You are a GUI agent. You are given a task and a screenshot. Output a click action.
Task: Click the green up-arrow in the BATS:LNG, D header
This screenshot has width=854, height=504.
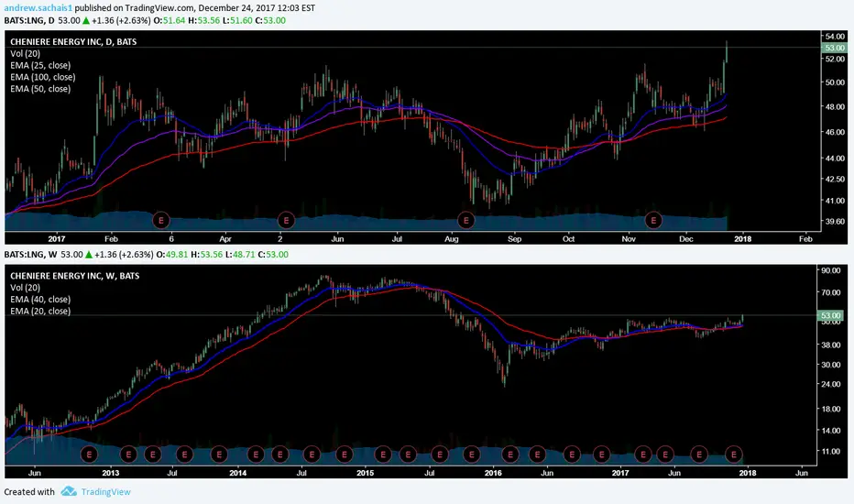(85, 21)
